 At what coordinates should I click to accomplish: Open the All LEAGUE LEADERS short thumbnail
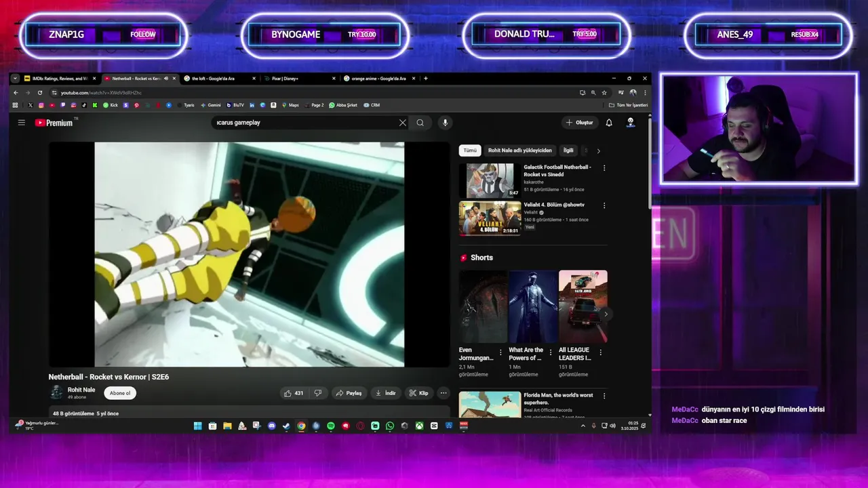coord(583,306)
